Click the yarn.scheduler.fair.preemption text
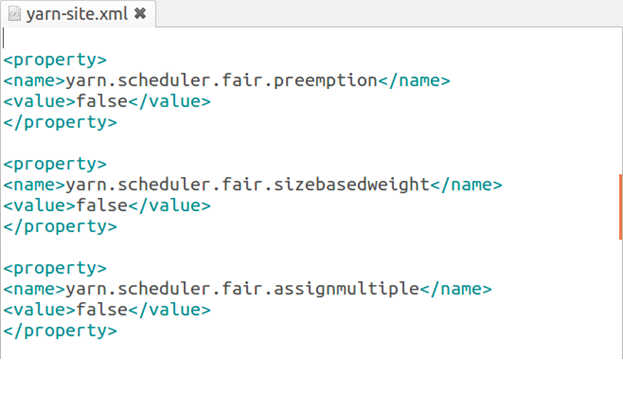 221,81
